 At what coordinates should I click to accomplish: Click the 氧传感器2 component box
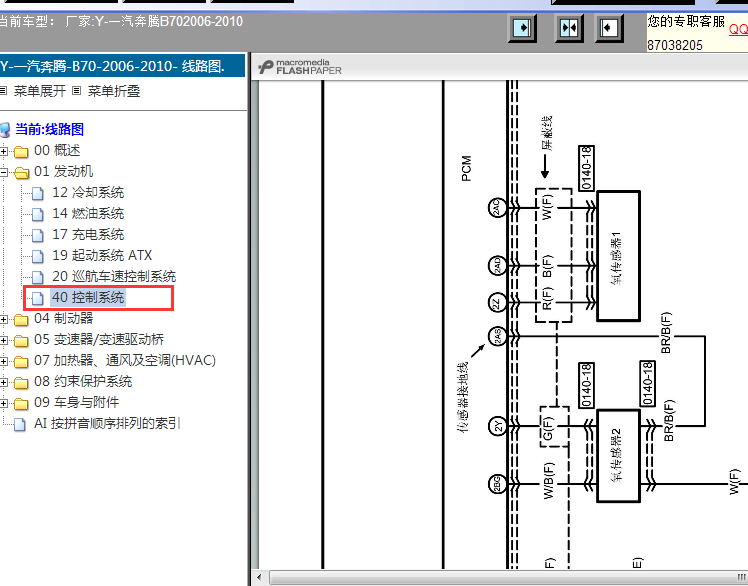coord(618,456)
